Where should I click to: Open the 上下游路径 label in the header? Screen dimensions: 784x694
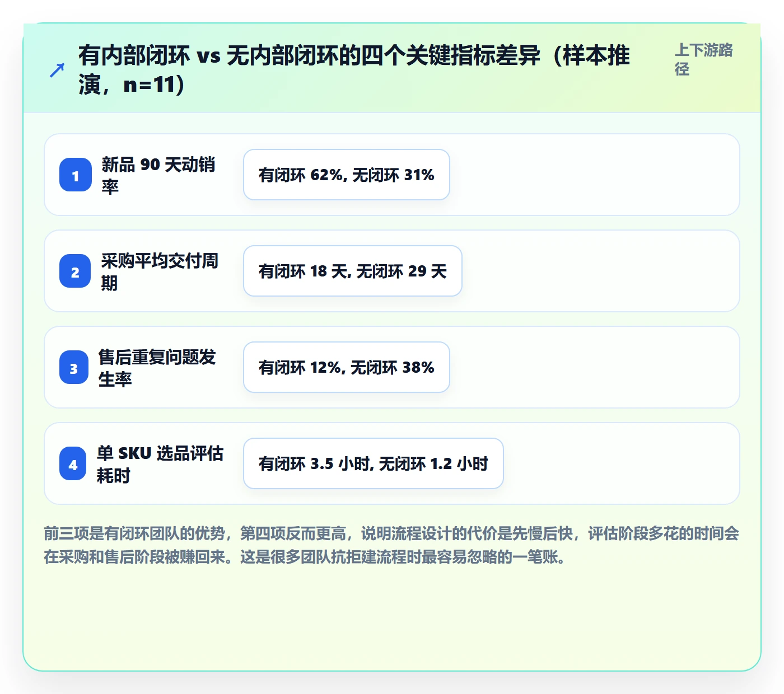704,59
